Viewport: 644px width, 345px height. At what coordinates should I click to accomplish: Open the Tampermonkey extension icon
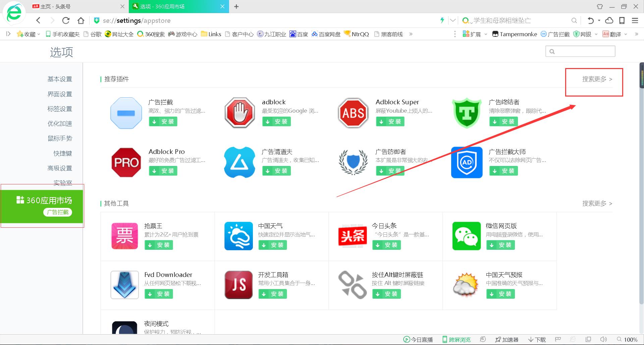pos(495,34)
